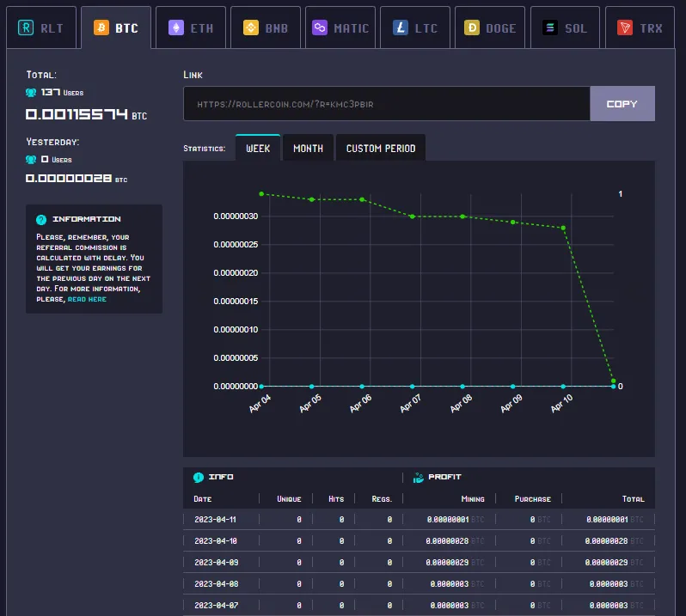This screenshot has height=616, width=686.
Task: Click the yellow BNB icon
Action: (251, 27)
